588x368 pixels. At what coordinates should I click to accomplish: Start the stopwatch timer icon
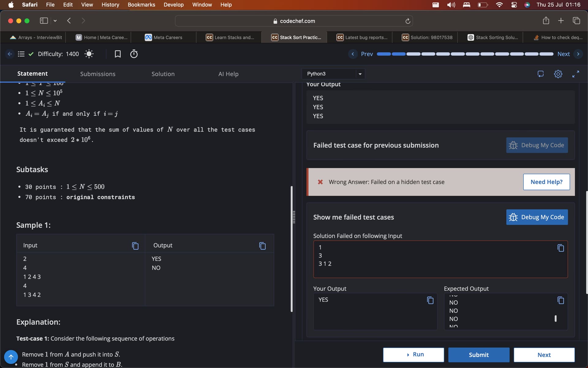coord(134,54)
